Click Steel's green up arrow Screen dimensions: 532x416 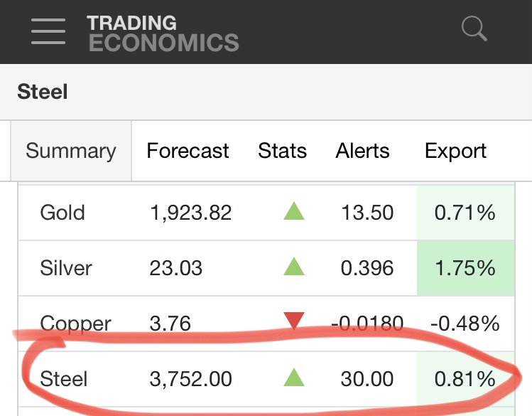[293, 378]
